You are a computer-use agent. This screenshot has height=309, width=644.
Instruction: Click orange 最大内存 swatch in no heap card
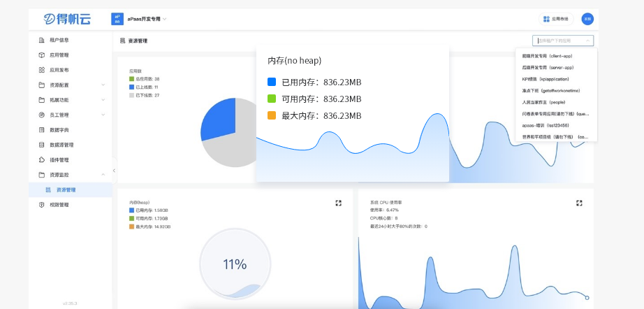272,115
